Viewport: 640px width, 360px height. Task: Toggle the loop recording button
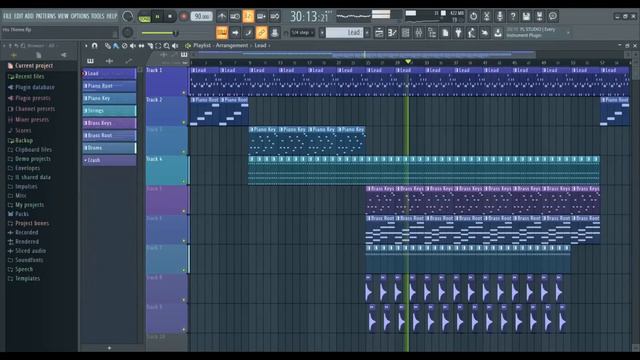coord(275,16)
